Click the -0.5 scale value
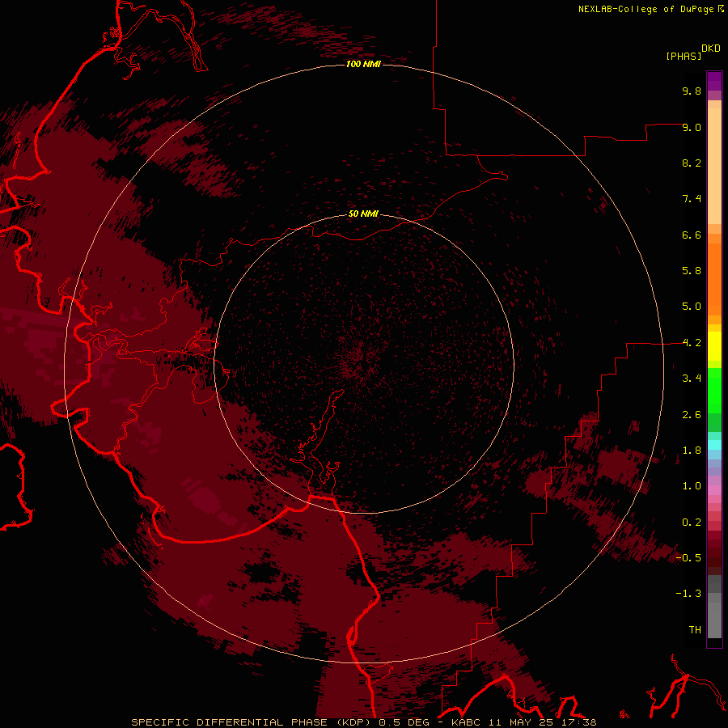Image resolution: width=728 pixels, height=728 pixels. tap(688, 558)
